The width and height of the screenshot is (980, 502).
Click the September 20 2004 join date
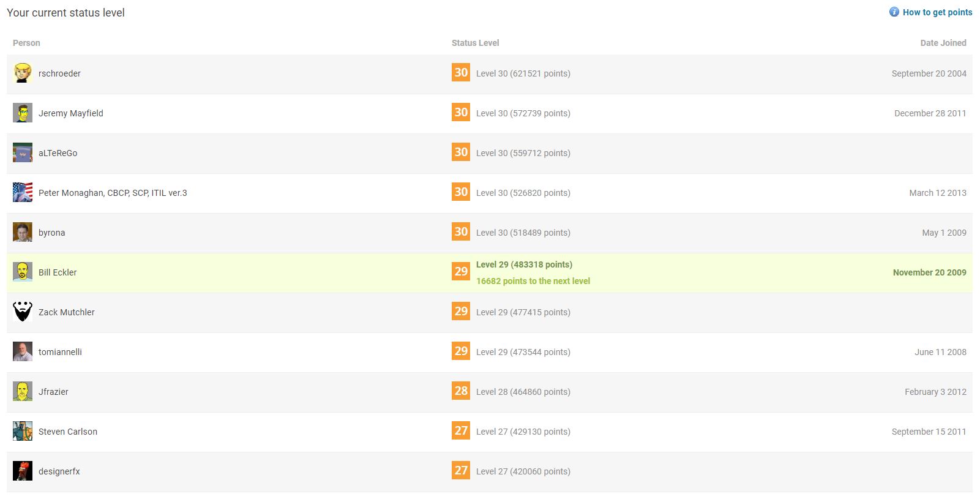coord(929,73)
